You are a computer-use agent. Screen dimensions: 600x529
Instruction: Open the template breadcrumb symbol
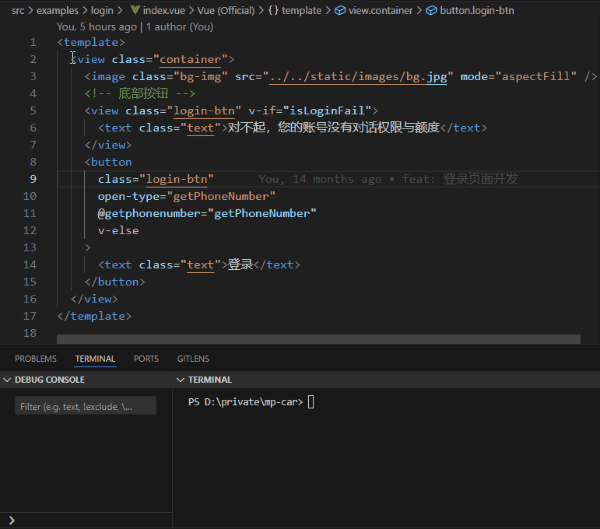pos(302,10)
